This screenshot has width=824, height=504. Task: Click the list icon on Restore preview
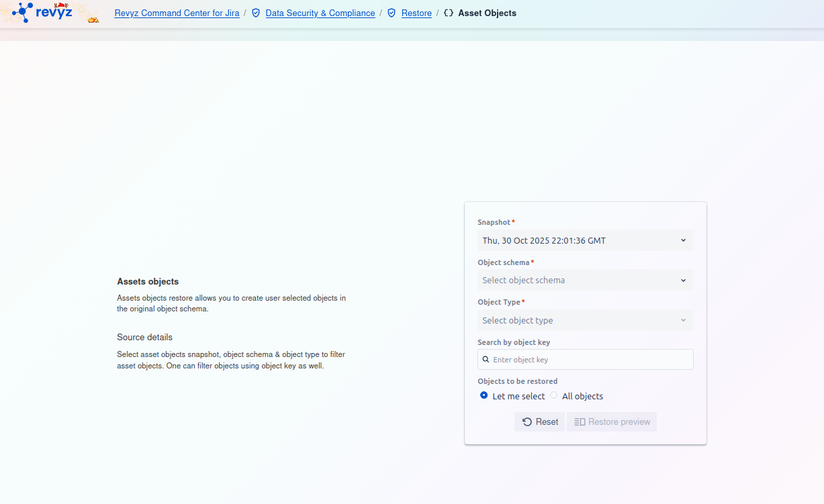click(x=580, y=422)
